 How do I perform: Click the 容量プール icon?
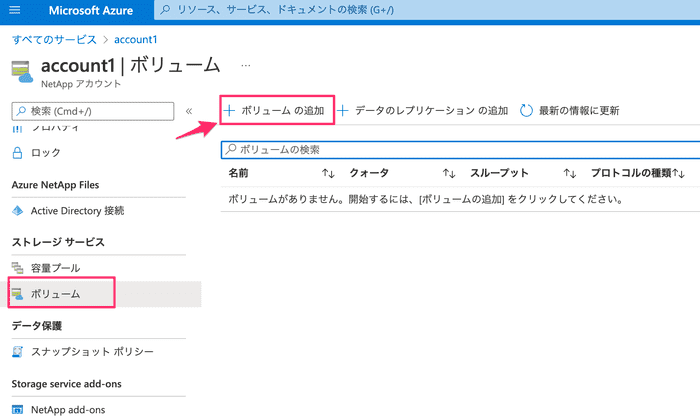click(x=17, y=268)
